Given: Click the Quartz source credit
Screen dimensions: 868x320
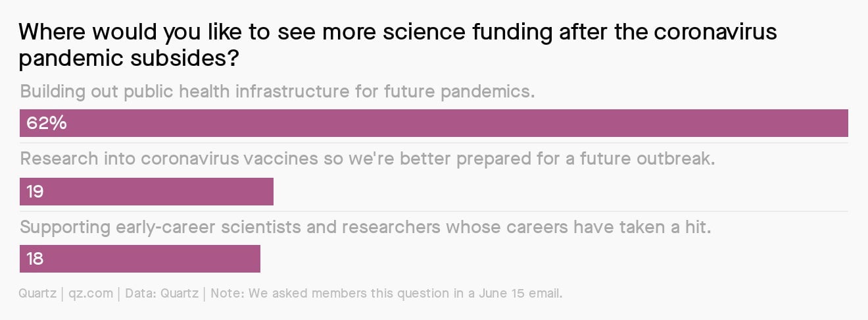Looking at the screenshot, I should click(37, 294).
